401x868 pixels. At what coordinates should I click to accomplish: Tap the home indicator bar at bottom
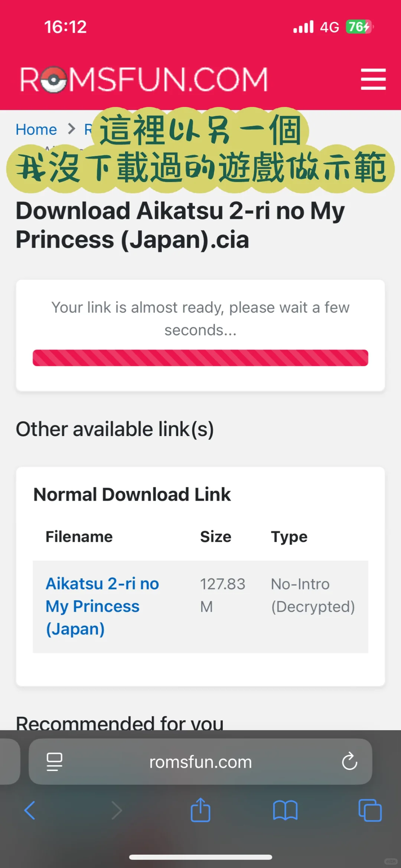(200, 857)
